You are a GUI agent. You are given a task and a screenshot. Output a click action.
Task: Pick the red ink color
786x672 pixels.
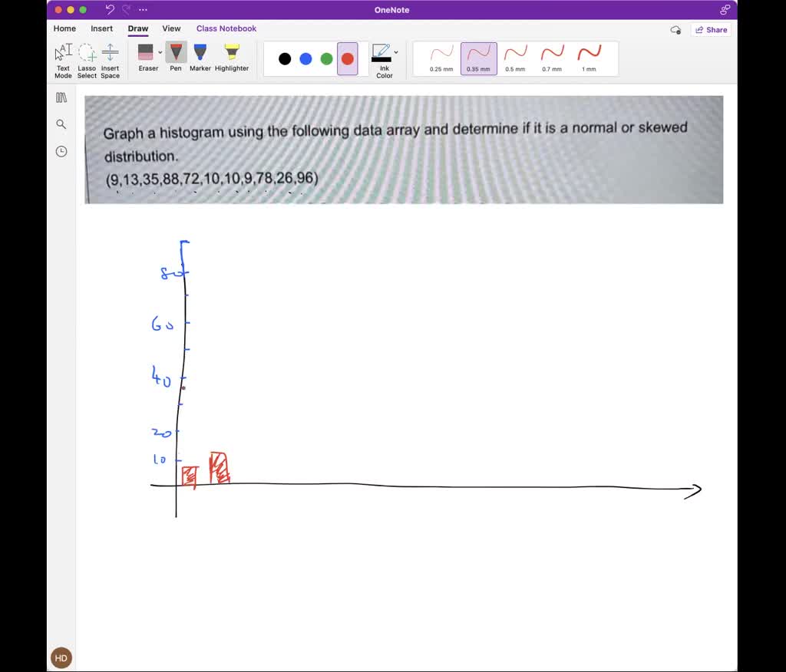(x=348, y=59)
